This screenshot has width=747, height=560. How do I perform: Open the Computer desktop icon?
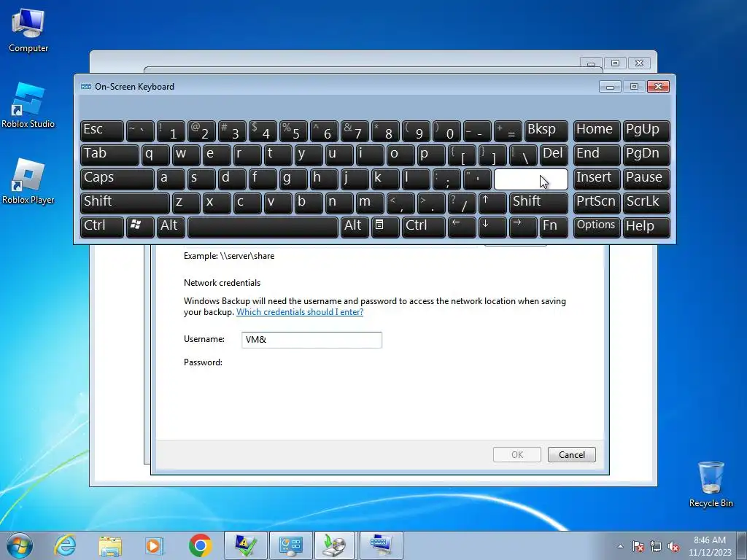coord(28,31)
